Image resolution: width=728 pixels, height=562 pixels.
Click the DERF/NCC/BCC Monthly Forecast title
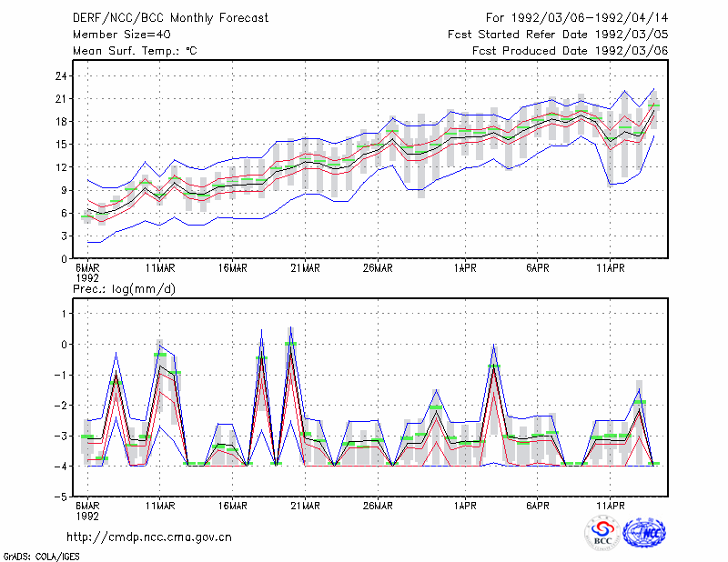click(x=170, y=18)
